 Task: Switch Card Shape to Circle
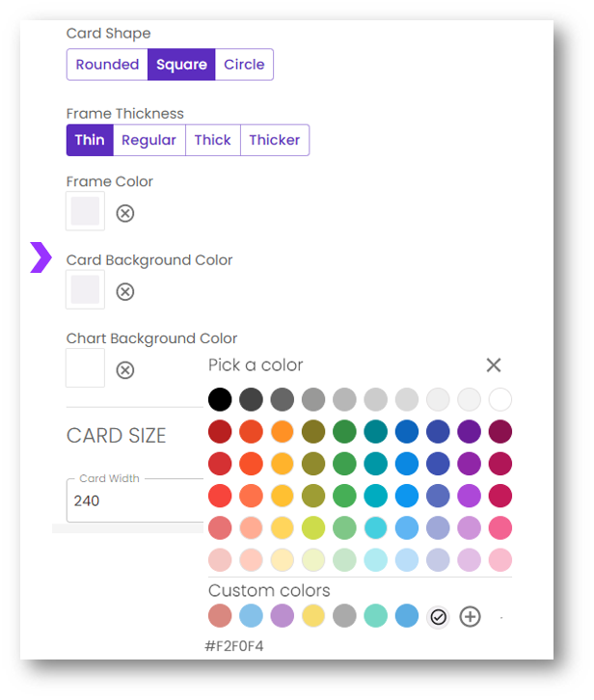[244, 65]
